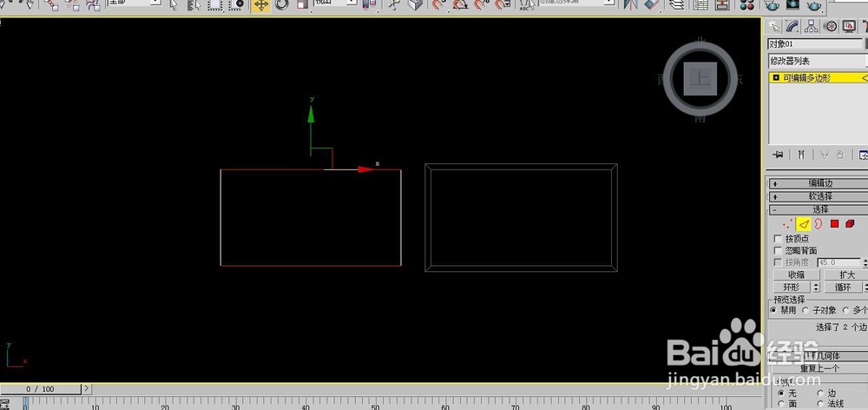Activate the Select and Link tool
This screenshot has height=410, width=868.
51,5
